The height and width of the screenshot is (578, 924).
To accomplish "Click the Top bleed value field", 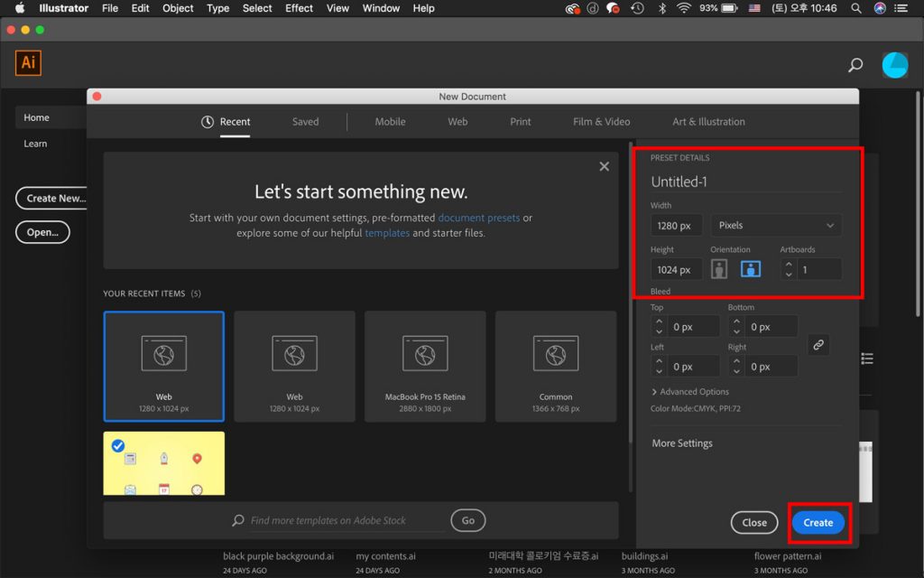I will coord(694,327).
